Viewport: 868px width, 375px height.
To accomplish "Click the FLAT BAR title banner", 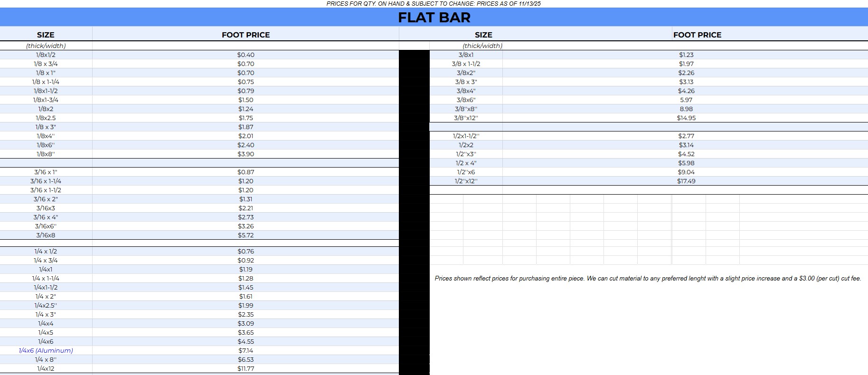I will (x=434, y=18).
